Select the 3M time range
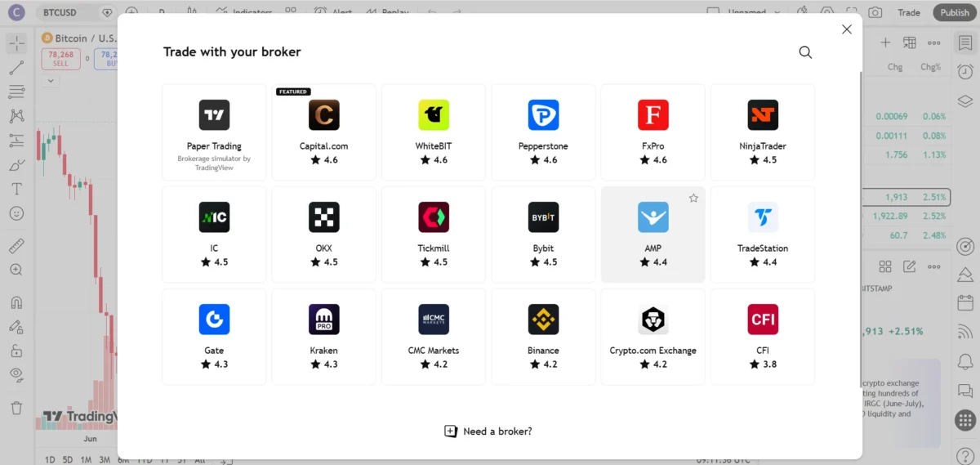The image size is (980, 465). [x=105, y=460]
